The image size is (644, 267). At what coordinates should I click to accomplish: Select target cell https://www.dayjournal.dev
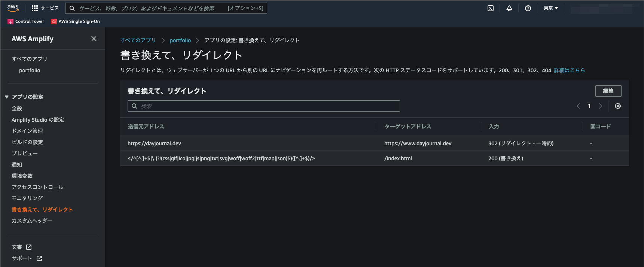[x=418, y=143]
